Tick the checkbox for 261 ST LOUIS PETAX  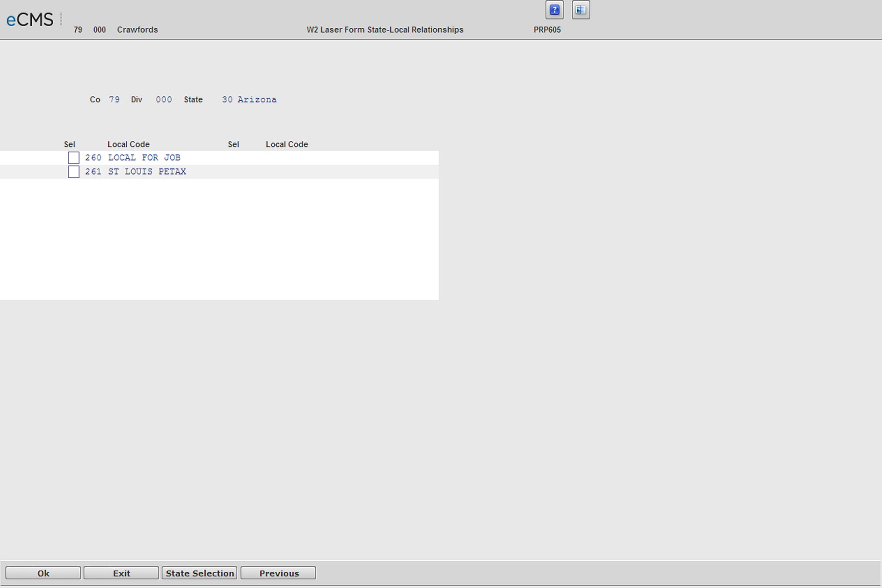click(x=74, y=172)
